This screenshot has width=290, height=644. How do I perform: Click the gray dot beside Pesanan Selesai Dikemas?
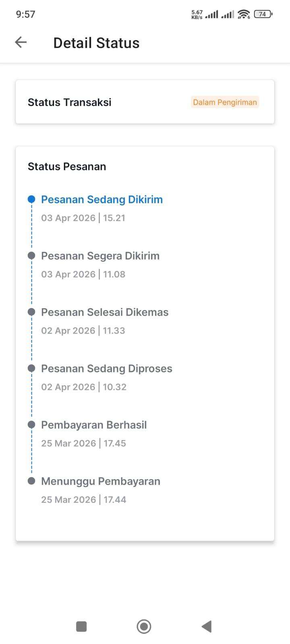pos(31,312)
